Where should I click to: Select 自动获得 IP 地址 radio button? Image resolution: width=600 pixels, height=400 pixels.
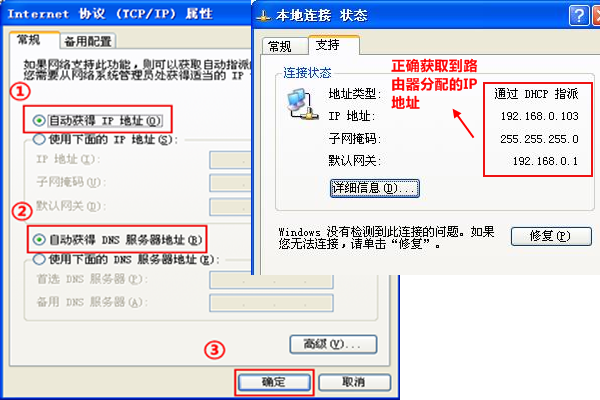[39, 121]
